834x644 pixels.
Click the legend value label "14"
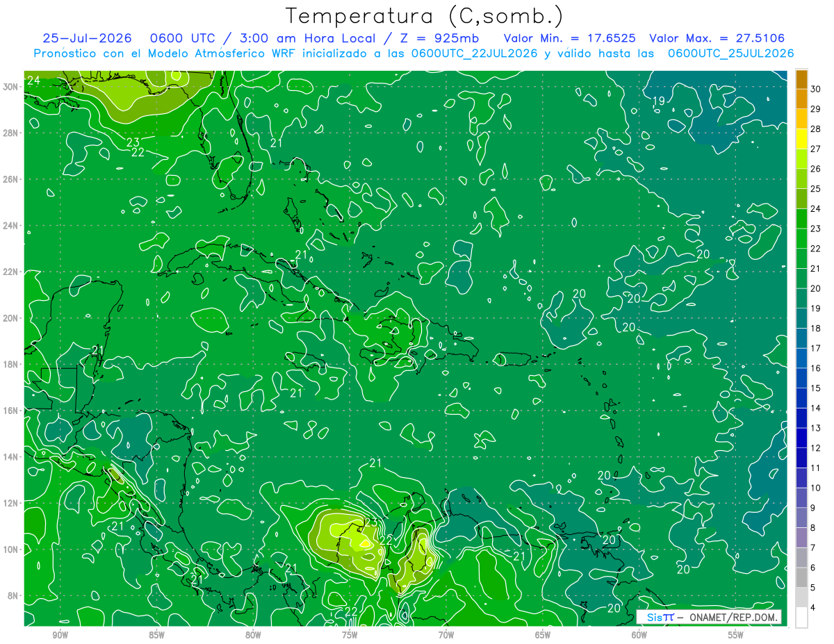816,408
